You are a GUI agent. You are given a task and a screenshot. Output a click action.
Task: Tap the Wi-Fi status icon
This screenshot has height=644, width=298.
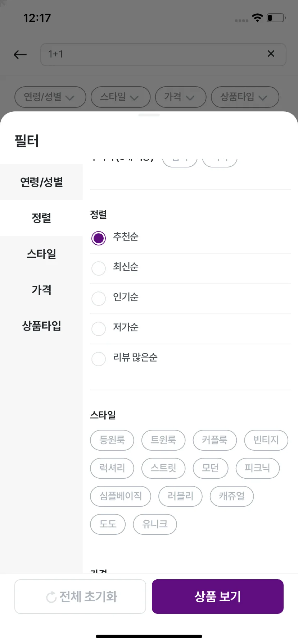pos(257,18)
